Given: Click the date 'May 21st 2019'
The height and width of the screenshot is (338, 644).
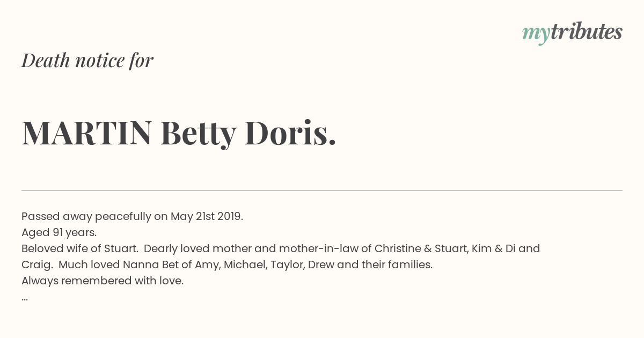Looking at the screenshot, I should 207,217.
